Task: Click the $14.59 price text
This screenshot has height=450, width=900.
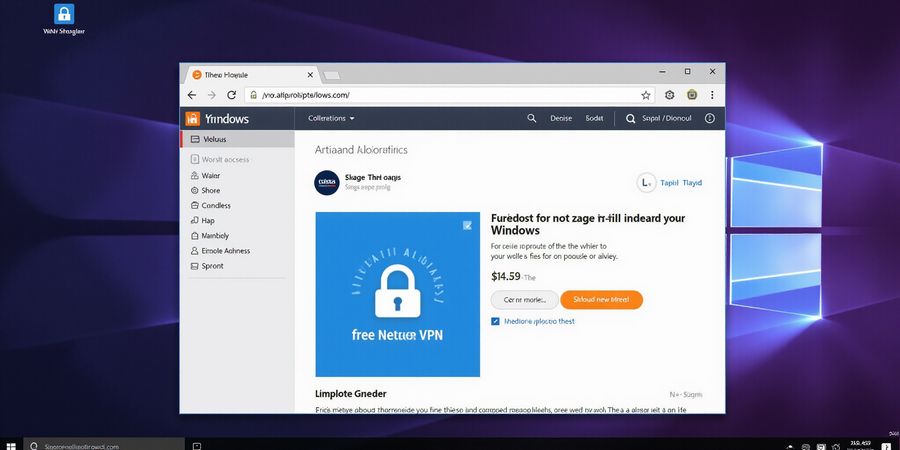Action: [506, 277]
